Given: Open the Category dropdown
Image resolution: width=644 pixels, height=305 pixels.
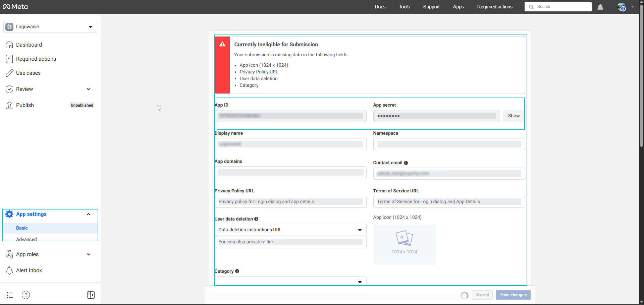Looking at the screenshot, I should click(x=290, y=282).
